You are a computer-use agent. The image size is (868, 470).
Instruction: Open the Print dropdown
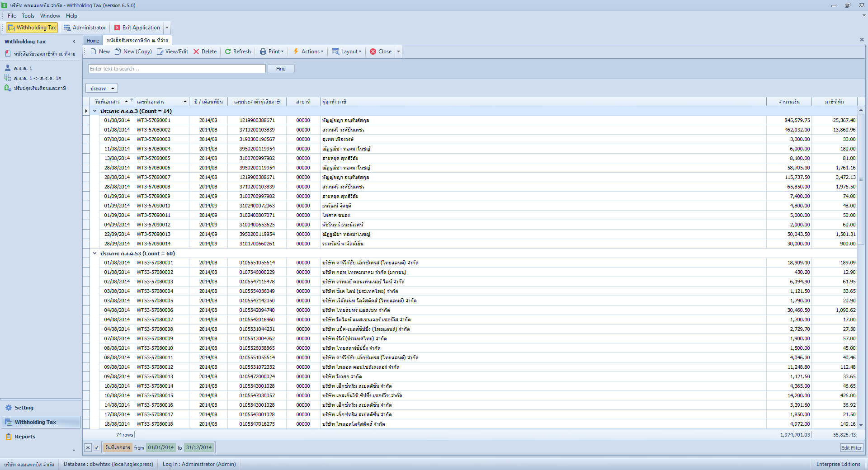272,52
